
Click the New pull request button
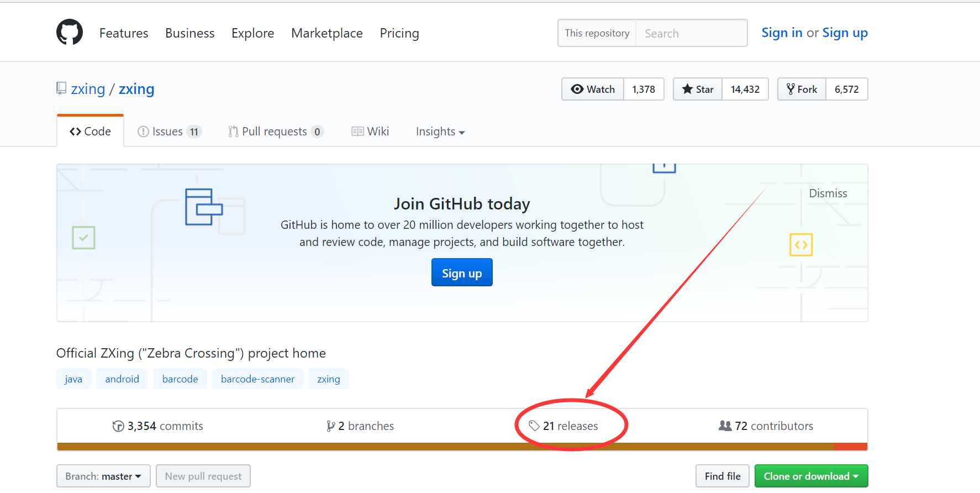(x=203, y=476)
